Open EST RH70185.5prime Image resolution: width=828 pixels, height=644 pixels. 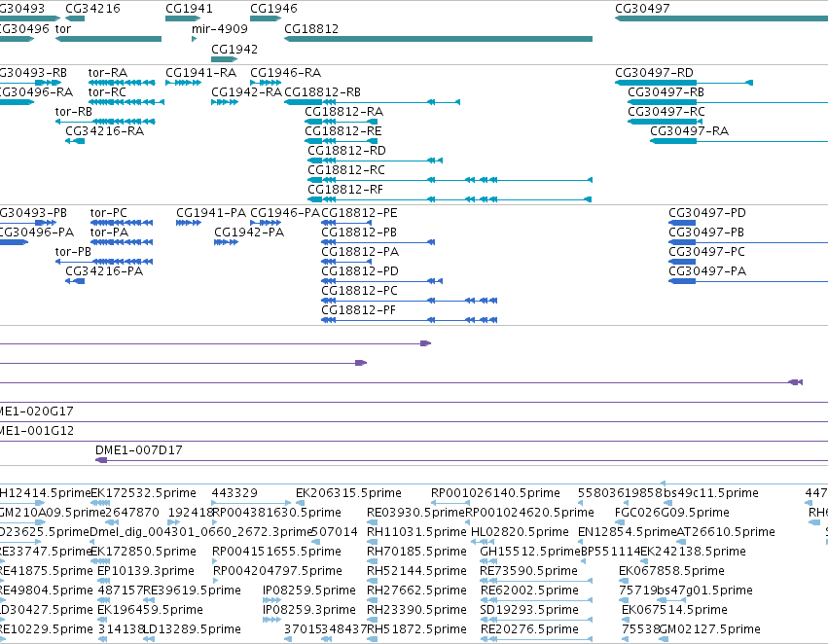pyautogui.click(x=373, y=561)
